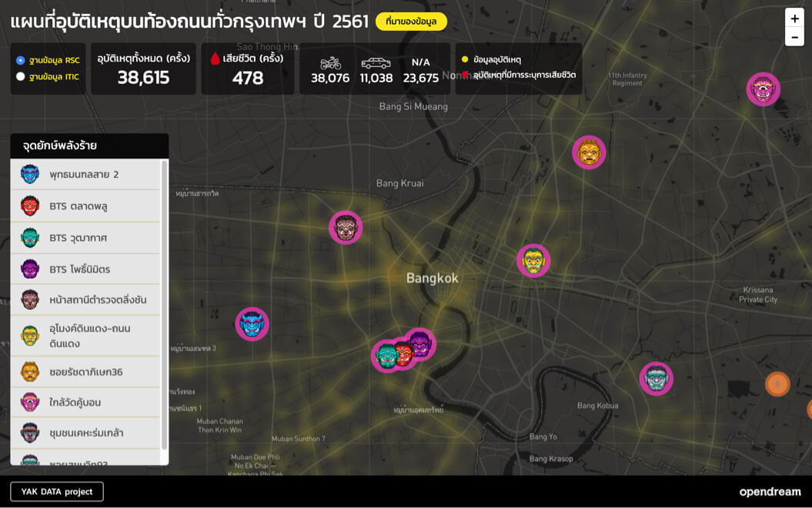Click the pink giant marker at top right
812x508 pixels.
763,89
